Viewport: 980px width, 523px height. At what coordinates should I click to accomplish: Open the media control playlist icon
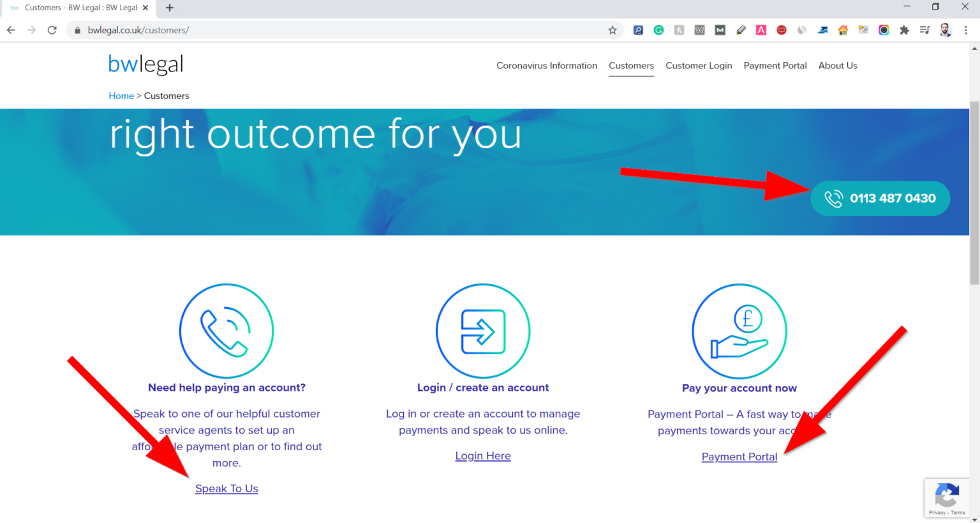click(x=924, y=30)
